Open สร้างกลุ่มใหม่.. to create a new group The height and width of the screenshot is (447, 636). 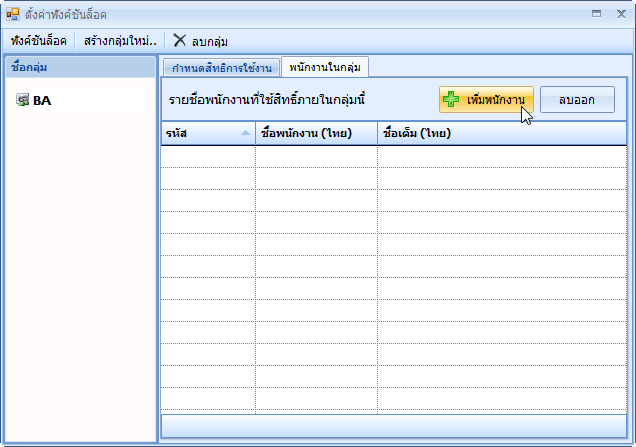point(120,41)
